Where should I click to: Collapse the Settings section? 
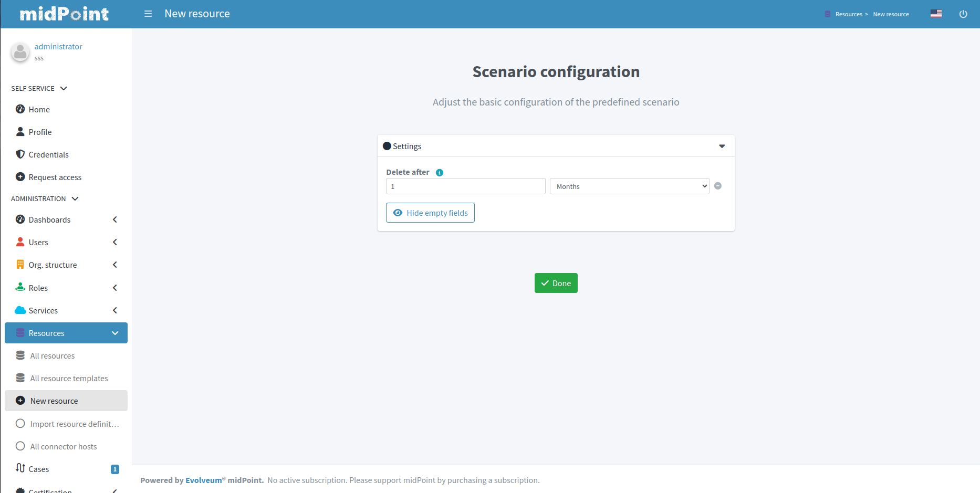click(722, 146)
